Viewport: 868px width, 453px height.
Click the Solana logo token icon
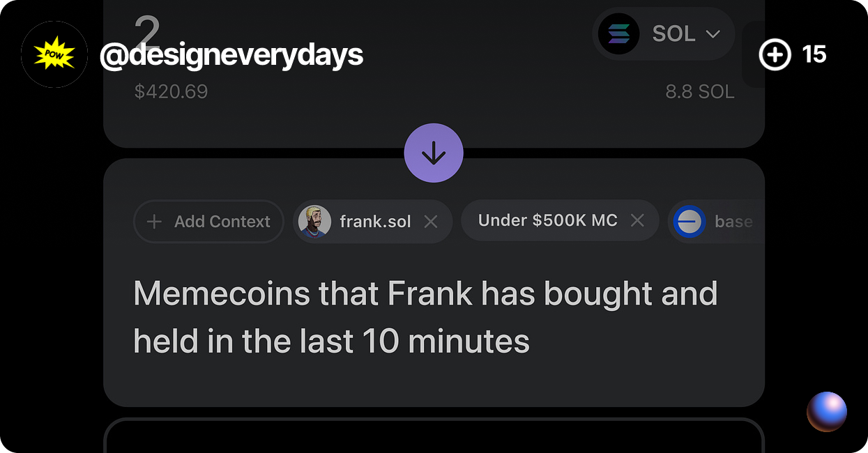tap(618, 33)
